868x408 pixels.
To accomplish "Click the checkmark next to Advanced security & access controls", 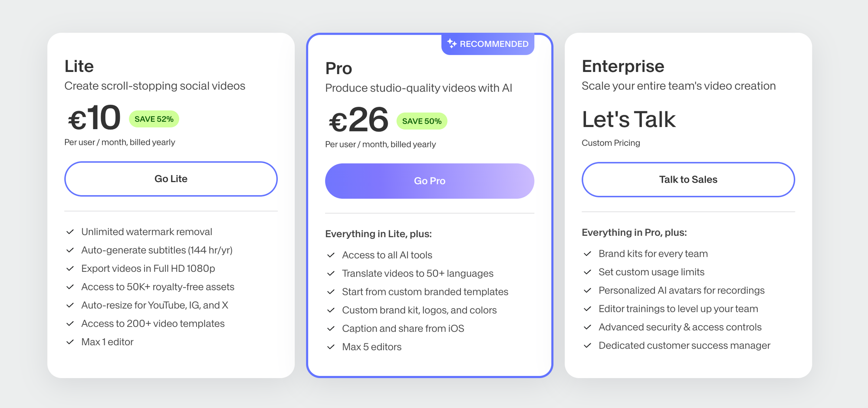I will tap(588, 327).
